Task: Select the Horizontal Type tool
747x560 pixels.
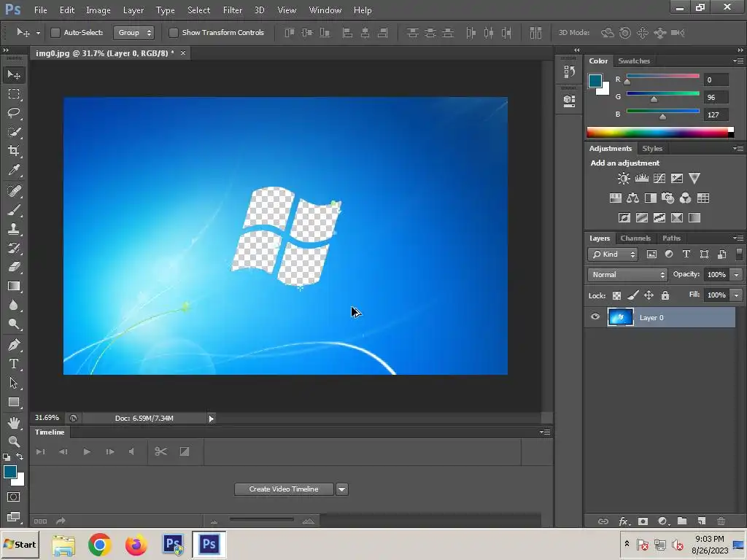Action: (14, 364)
